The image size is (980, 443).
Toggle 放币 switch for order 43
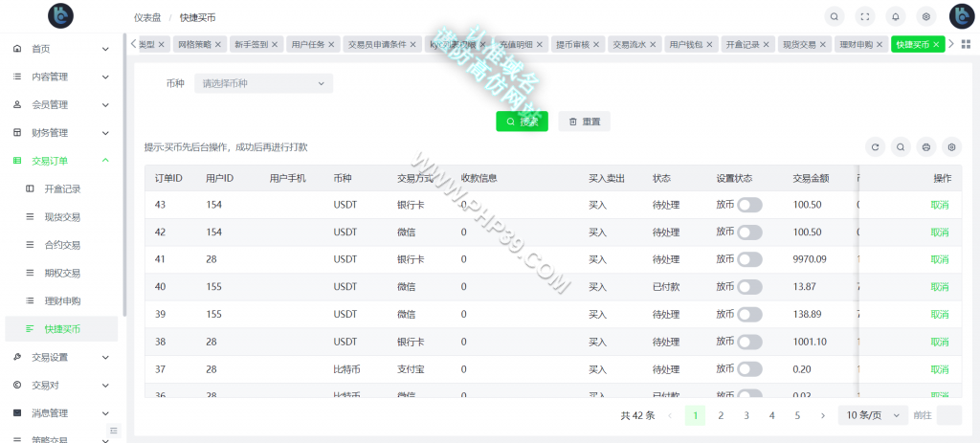pos(749,205)
